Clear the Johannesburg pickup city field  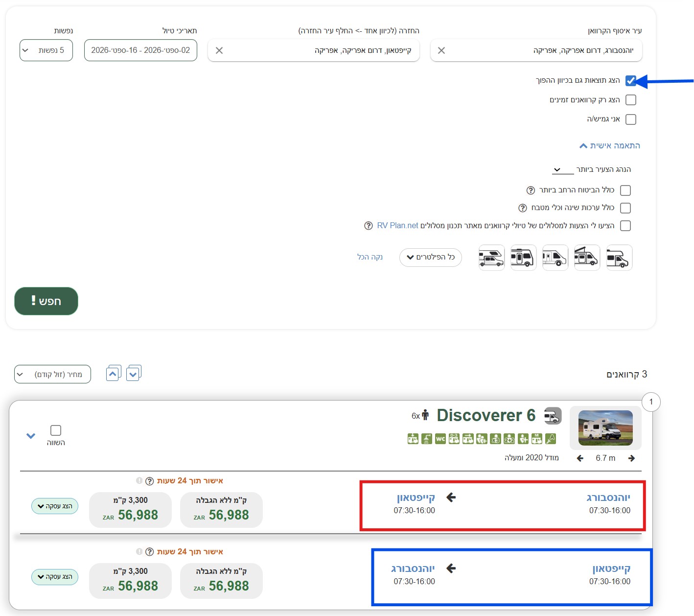(x=441, y=50)
